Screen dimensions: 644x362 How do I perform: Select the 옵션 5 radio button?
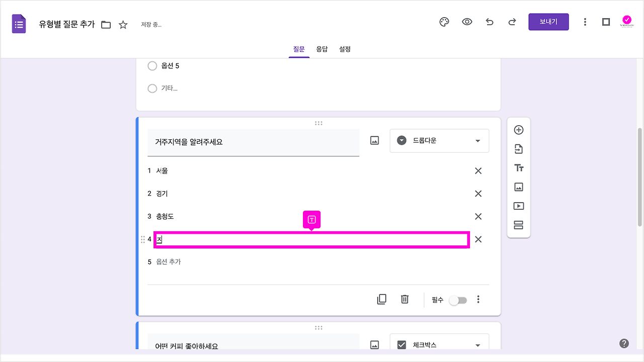click(152, 66)
